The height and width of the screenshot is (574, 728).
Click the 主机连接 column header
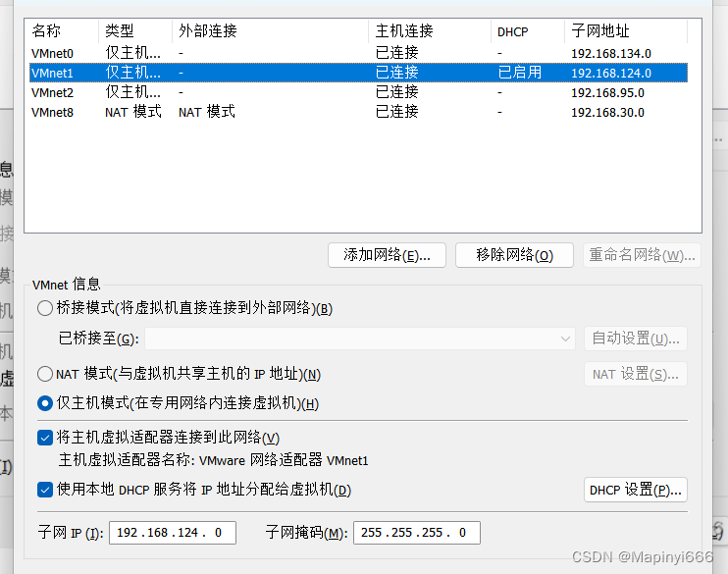pos(430,31)
